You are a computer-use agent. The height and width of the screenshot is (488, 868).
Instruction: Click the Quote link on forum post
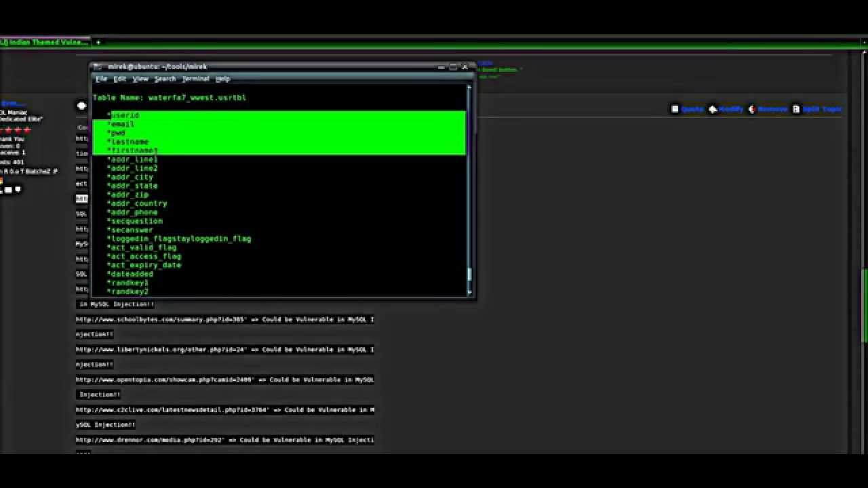[x=692, y=108]
